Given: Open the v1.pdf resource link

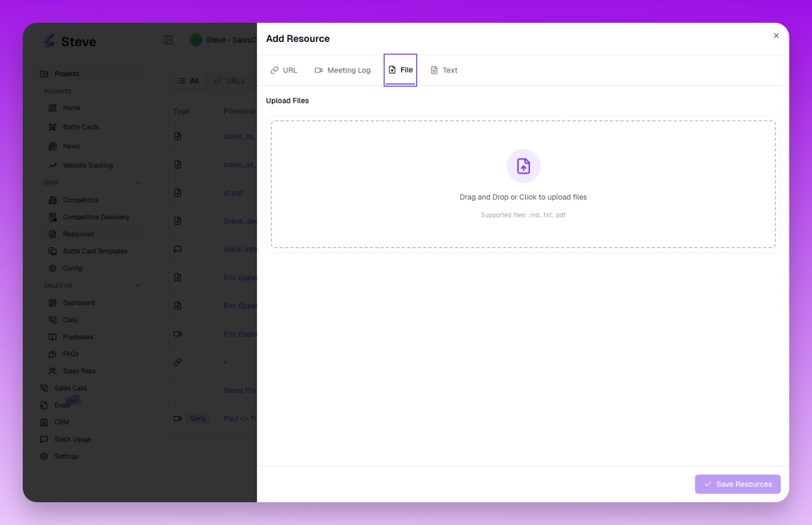Looking at the screenshot, I should [233, 193].
